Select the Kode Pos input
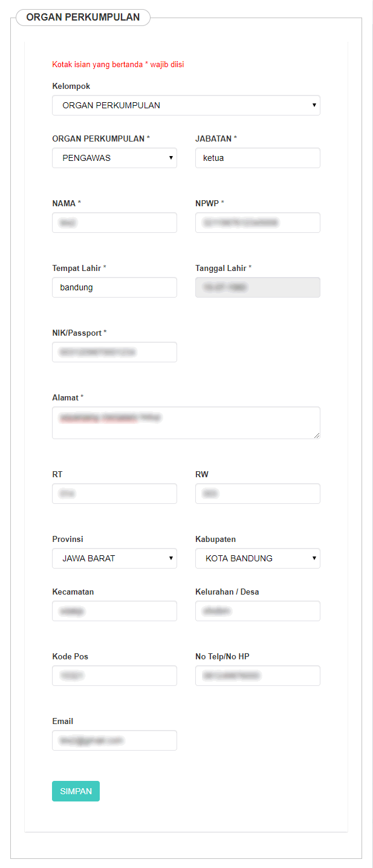The image size is (373, 868). (x=114, y=676)
